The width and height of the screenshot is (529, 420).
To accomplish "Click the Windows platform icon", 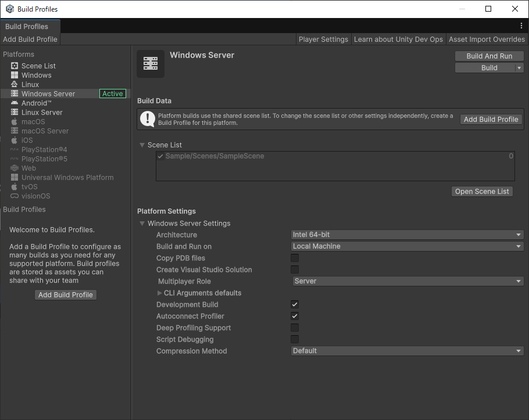I will click(15, 75).
